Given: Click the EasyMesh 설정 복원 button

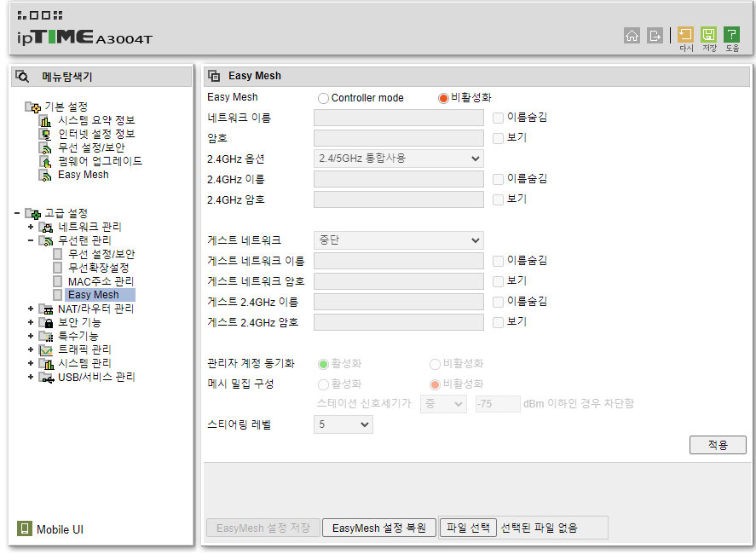Looking at the screenshot, I should coord(379,528).
